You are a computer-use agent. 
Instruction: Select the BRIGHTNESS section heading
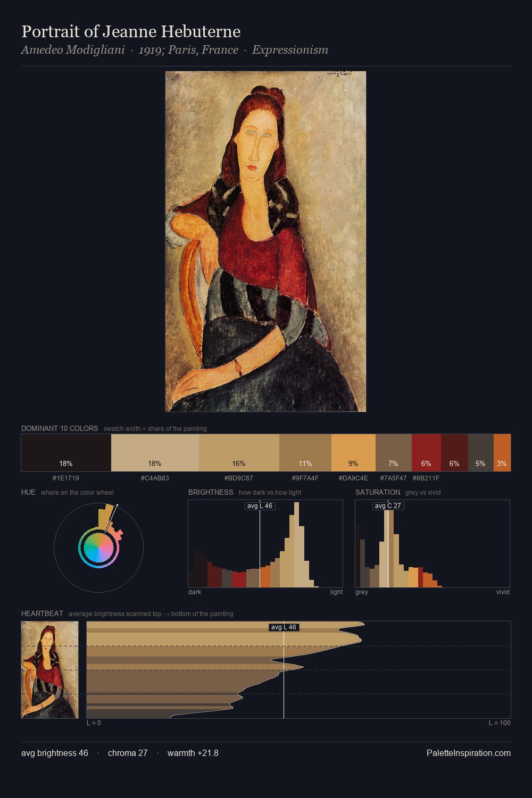point(211,492)
